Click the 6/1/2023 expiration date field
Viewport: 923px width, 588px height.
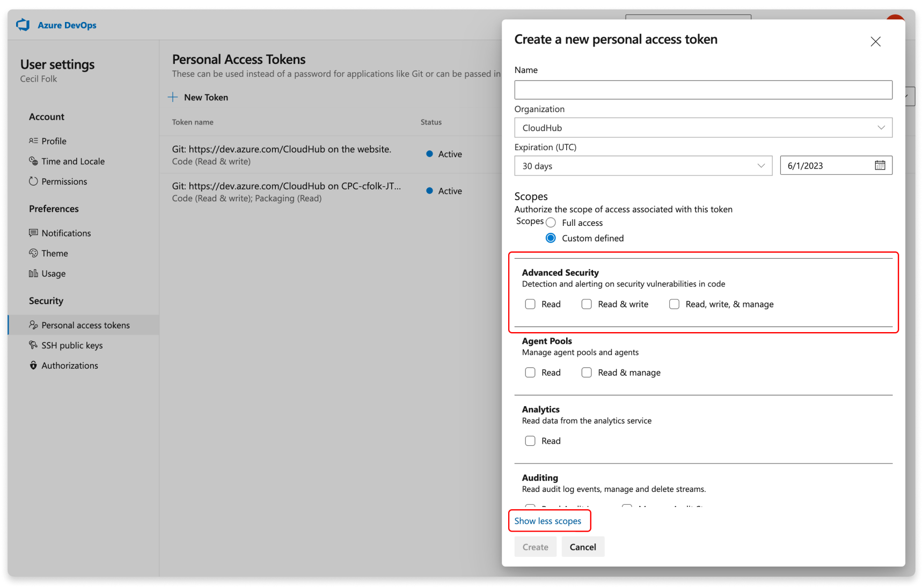point(836,166)
